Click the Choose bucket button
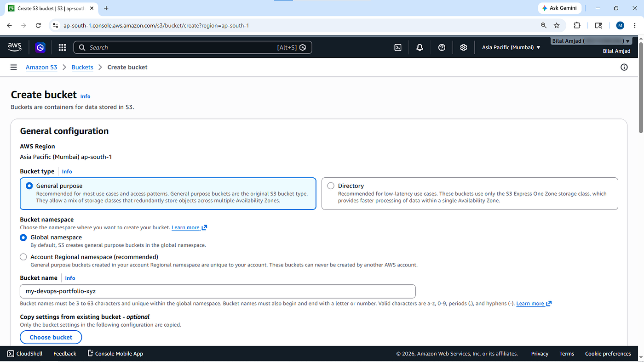The height and width of the screenshot is (362, 644). point(51,337)
